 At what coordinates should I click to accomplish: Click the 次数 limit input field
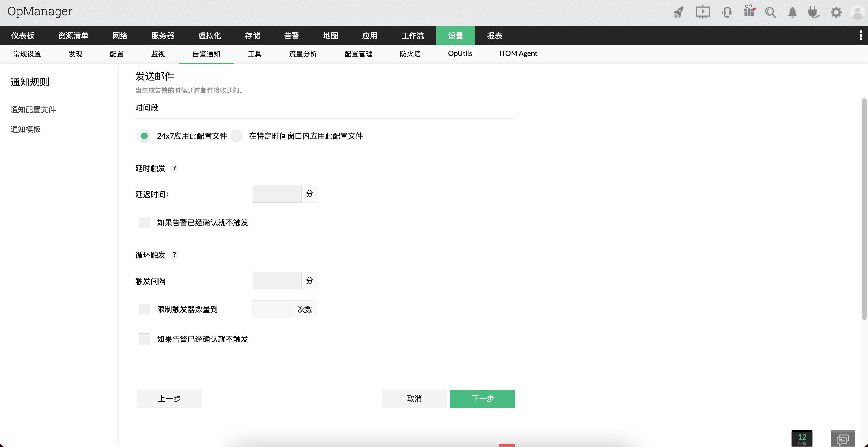click(272, 309)
